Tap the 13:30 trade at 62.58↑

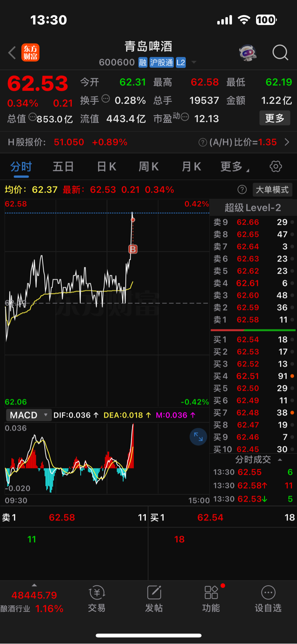click(253, 486)
